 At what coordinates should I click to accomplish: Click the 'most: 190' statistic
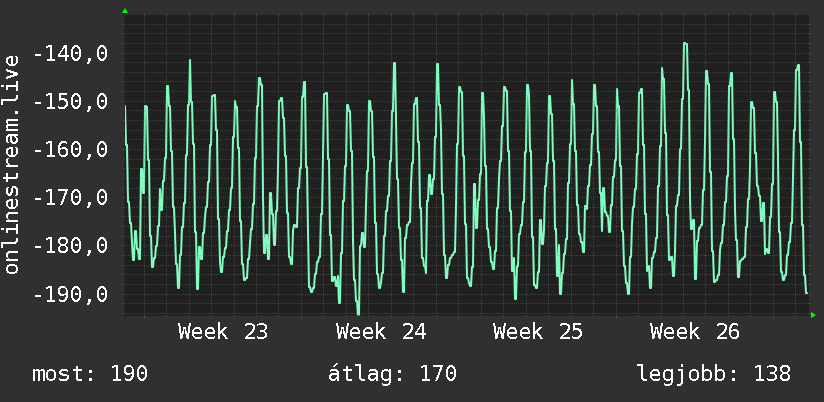point(90,374)
